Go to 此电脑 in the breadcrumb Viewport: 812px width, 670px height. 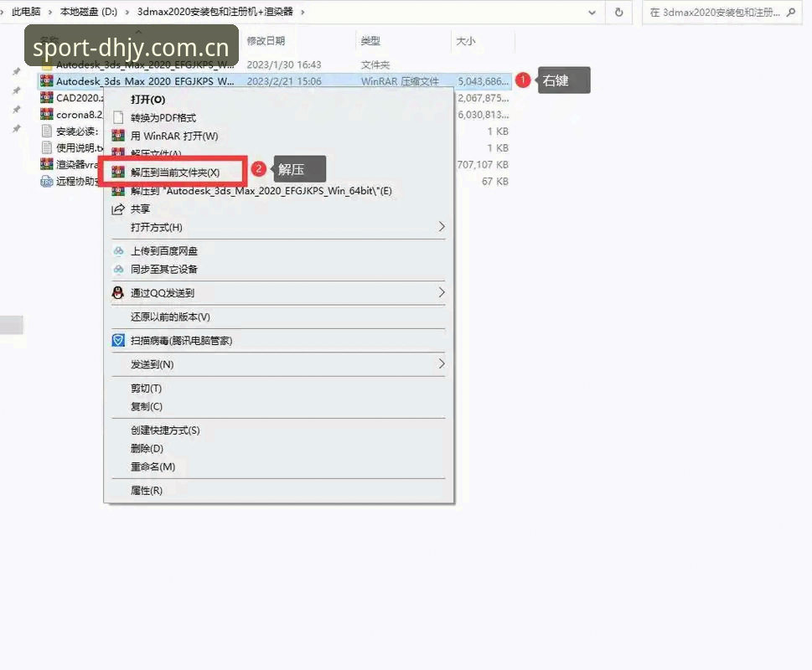(27, 12)
